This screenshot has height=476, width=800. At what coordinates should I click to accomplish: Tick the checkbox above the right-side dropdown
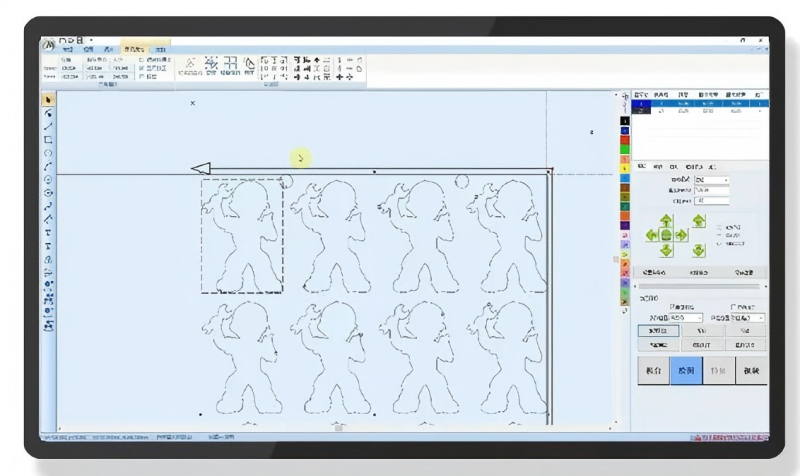pyautogui.click(x=734, y=307)
